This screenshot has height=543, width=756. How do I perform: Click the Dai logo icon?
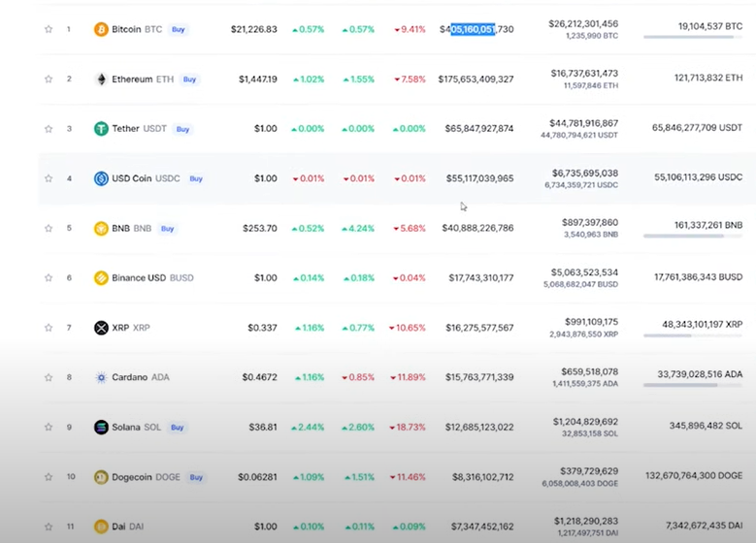101,527
